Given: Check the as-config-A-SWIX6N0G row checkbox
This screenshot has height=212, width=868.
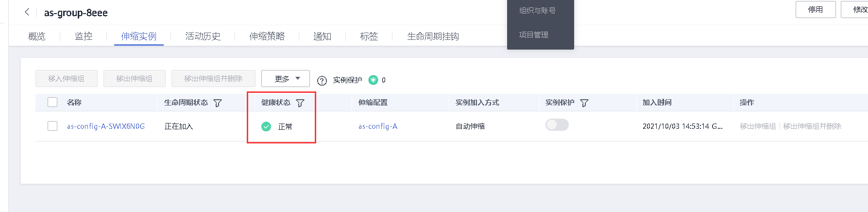Looking at the screenshot, I should pos(52,126).
